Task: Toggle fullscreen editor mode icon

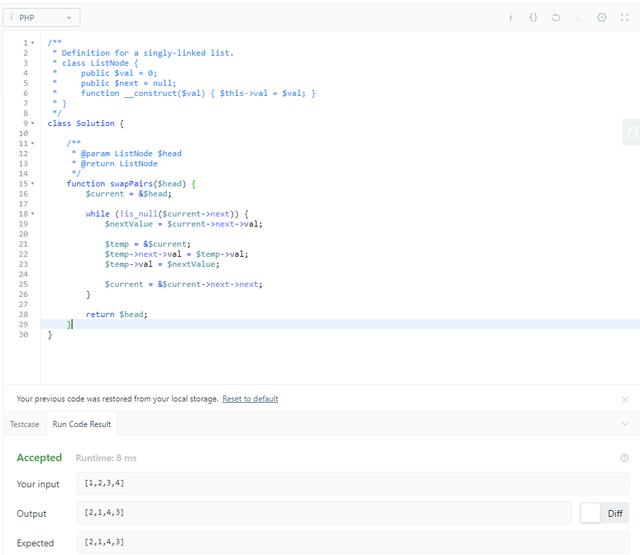Action: pos(624,18)
